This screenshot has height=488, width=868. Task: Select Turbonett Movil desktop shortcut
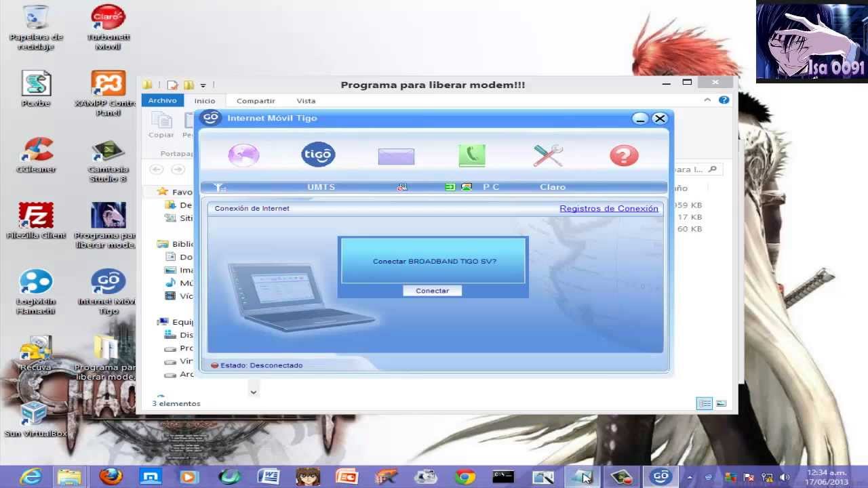pyautogui.click(x=108, y=28)
